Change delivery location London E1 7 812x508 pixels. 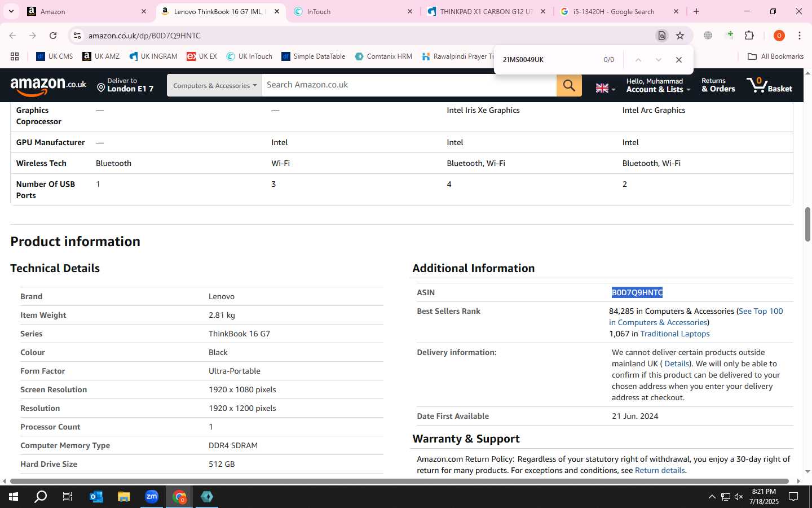coord(125,85)
